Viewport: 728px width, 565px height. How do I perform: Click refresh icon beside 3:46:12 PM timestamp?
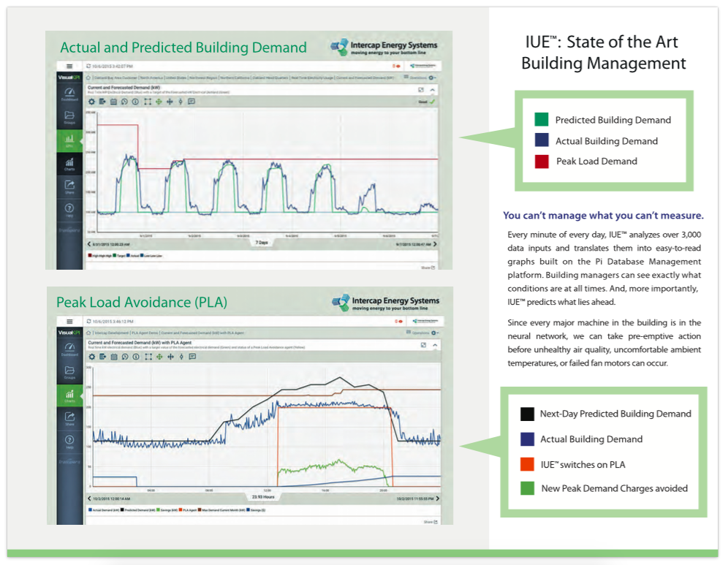pyautogui.click(x=88, y=322)
